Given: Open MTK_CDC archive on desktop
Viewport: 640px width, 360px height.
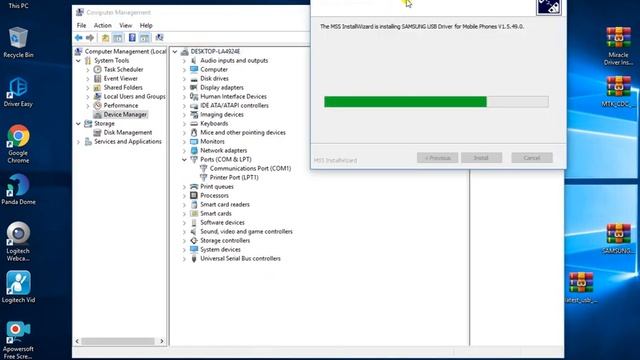Looking at the screenshot, I should point(618,91).
